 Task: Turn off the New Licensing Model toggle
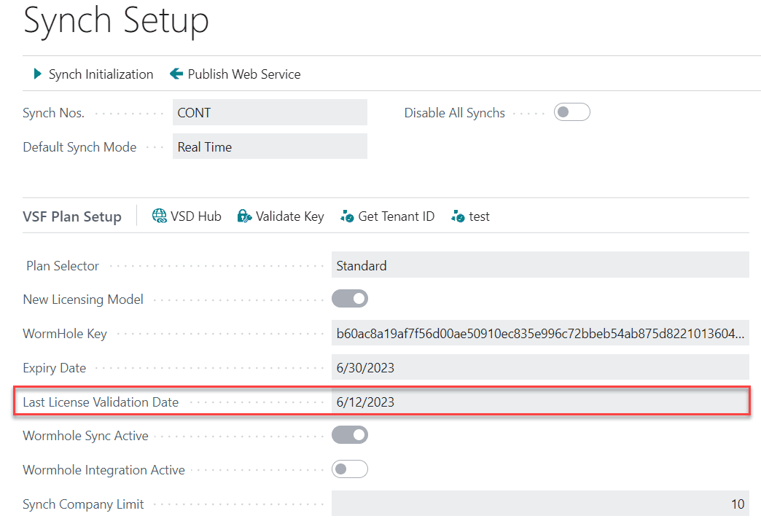[350, 298]
